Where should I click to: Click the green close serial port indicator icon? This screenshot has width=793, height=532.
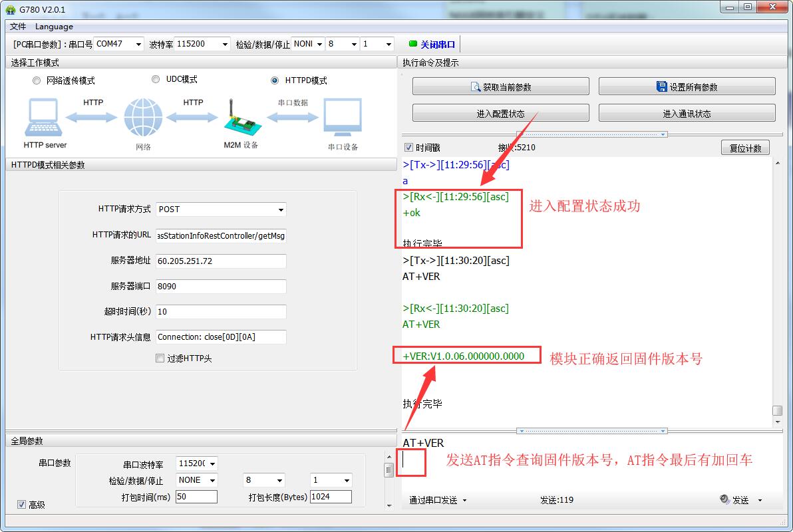point(413,44)
